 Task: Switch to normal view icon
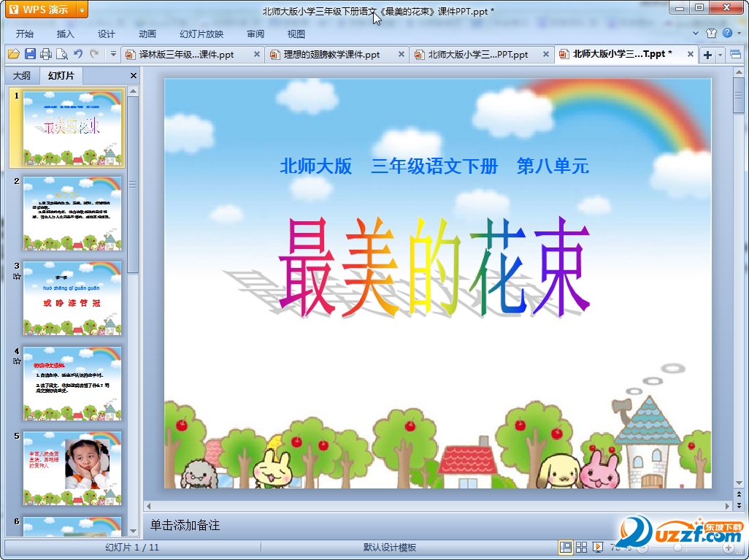[x=566, y=547]
